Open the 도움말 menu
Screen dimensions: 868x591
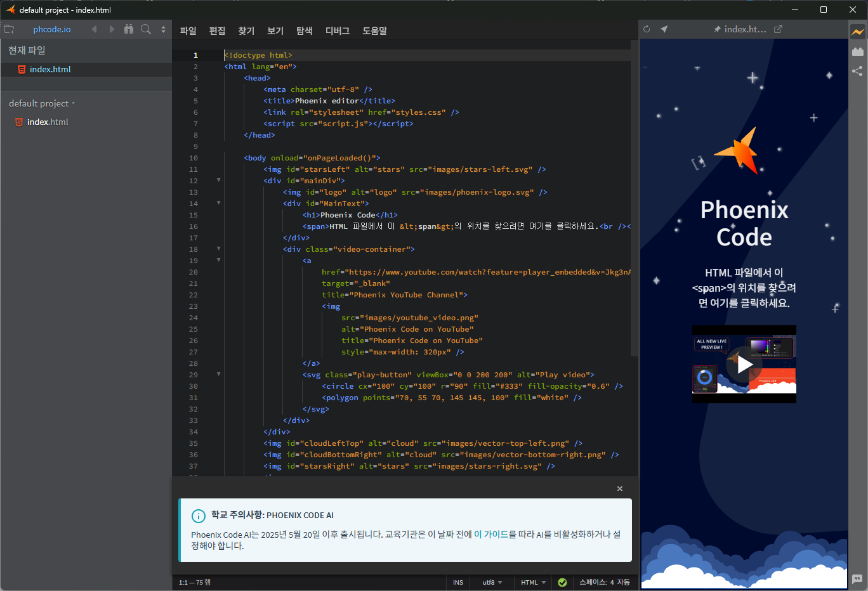click(375, 30)
